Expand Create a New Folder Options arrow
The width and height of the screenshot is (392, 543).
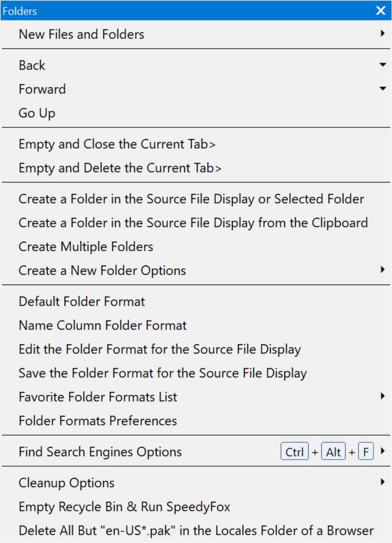tap(382, 270)
